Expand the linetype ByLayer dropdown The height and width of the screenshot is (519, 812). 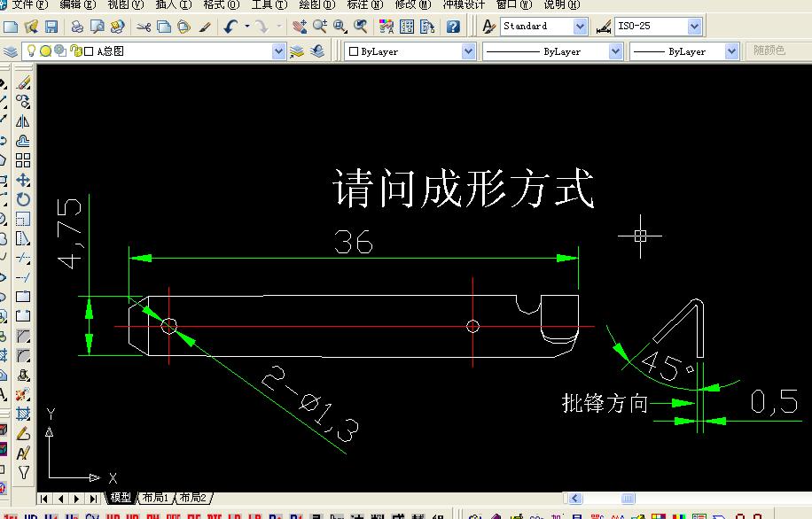tap(615, 51)
